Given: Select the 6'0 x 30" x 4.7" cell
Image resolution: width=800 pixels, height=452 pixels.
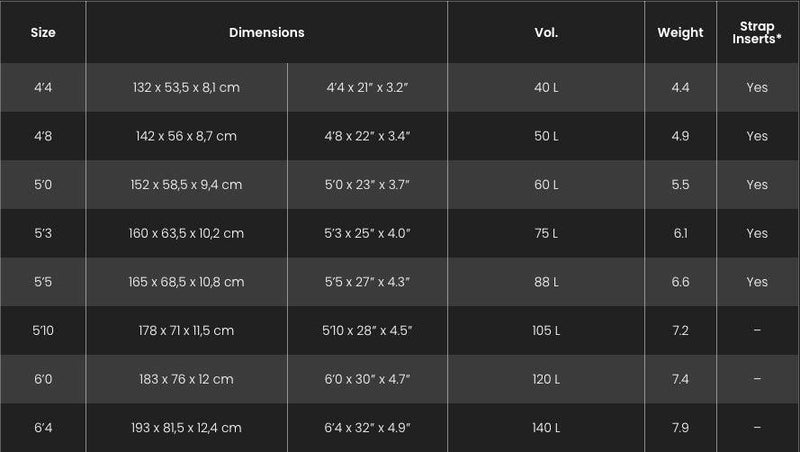Looking at the screenshot, I should pyautogui.click(x=367, y=379).
